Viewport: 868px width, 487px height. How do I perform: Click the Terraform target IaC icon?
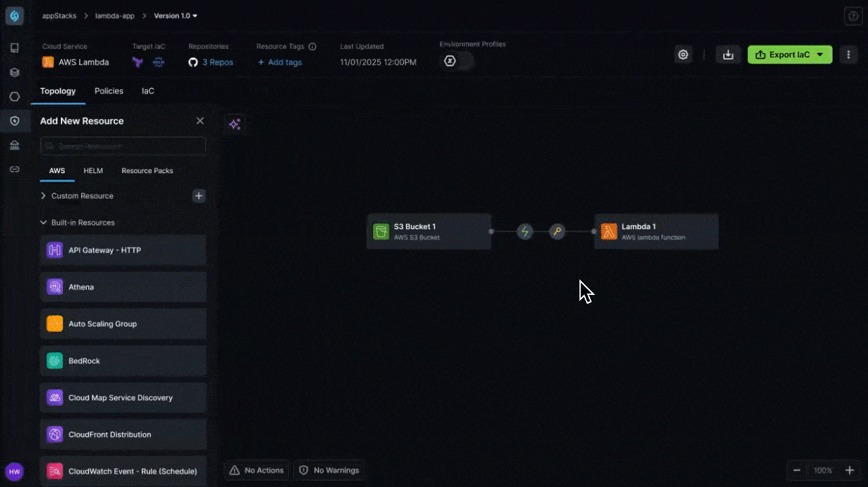coord(138,62)
